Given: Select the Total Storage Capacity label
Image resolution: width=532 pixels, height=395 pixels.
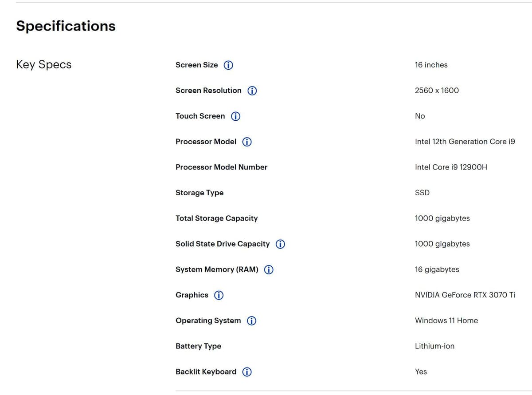Looking at the screenshot, I should tap(216, 218).
